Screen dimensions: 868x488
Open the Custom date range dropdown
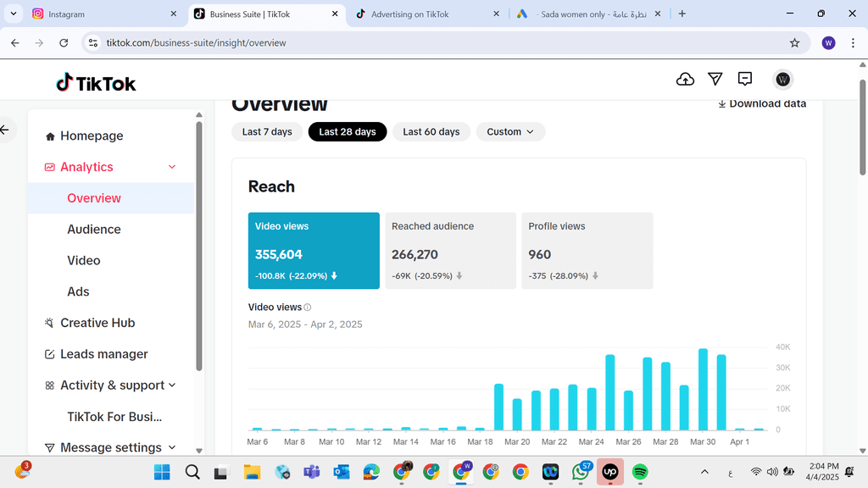tap(510, 131)
